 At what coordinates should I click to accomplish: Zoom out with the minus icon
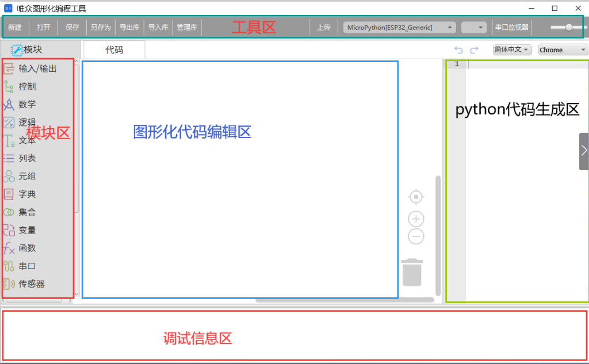416,236
